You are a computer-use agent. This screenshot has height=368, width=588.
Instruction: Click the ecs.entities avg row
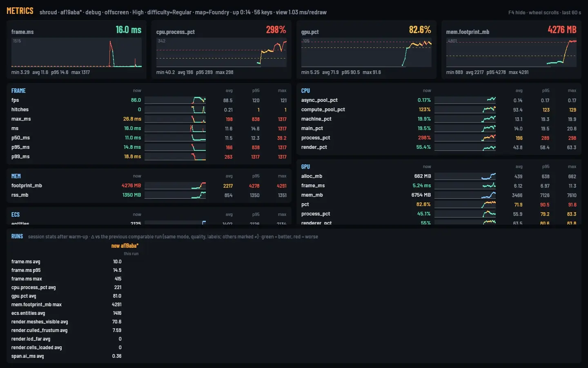pos(67,313)
